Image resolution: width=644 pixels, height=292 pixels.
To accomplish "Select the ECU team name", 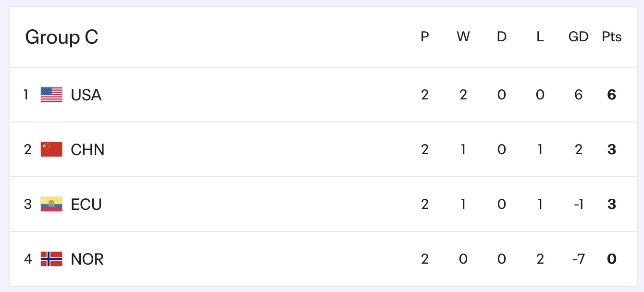I will (86, 205).
